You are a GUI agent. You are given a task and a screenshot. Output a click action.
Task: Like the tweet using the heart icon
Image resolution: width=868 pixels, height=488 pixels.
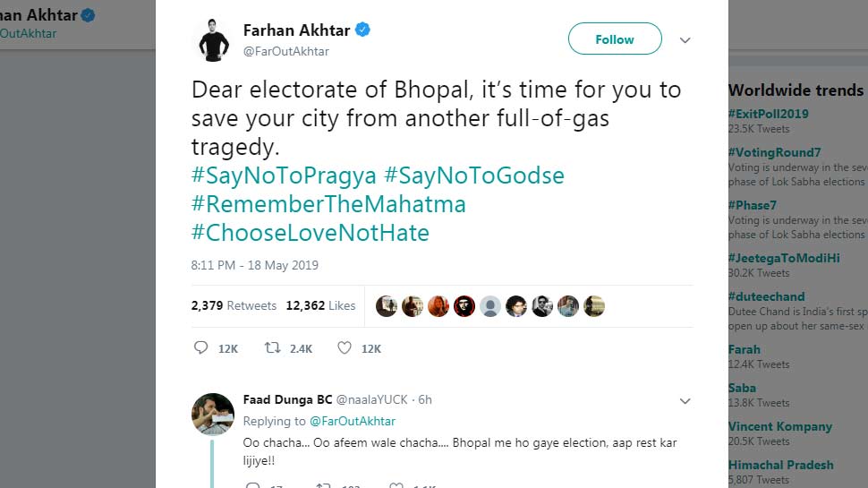point(345,348)
